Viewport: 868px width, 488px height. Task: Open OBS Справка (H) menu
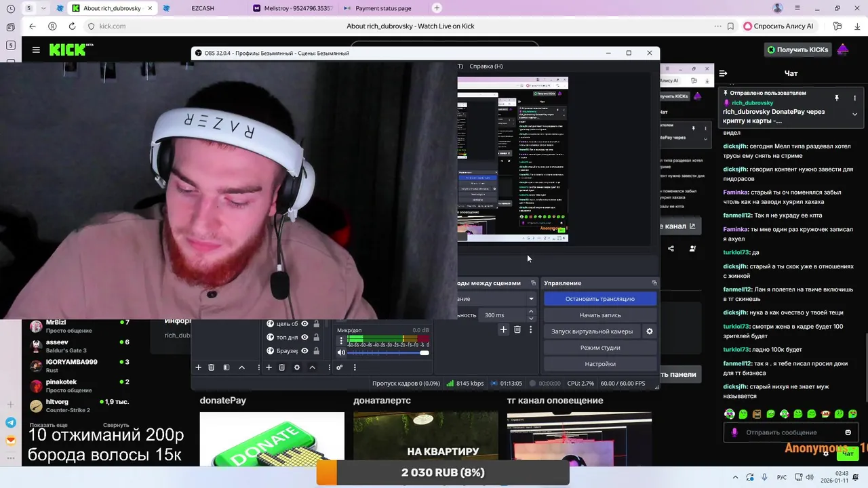[x=486, y=66]
